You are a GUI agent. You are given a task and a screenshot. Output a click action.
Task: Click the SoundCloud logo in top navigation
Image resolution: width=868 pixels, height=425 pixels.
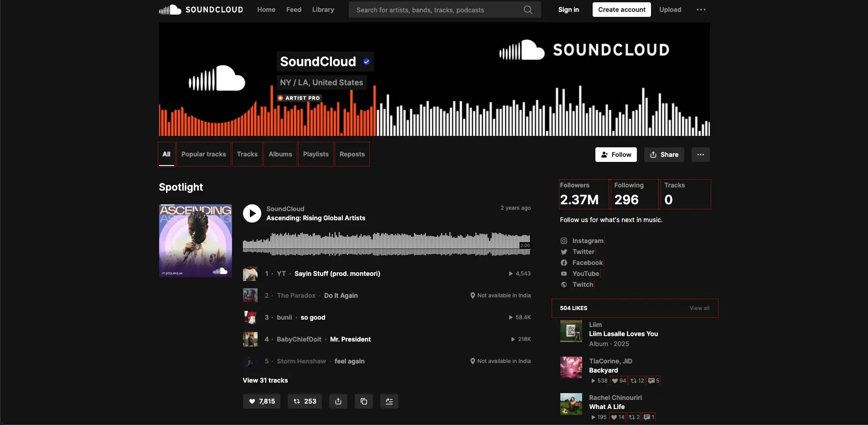(201, 10)
